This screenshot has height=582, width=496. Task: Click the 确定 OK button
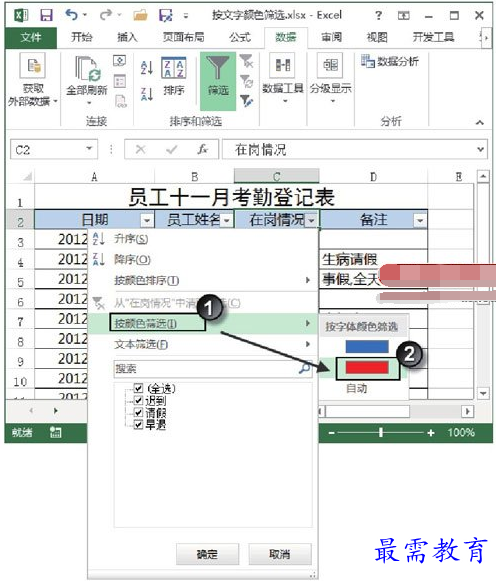(x=207, y=554)
